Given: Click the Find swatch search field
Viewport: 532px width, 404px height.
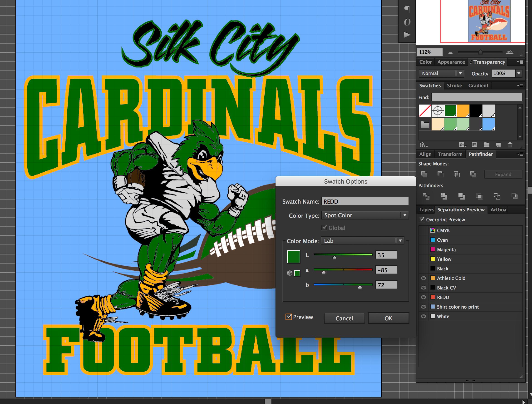Looking at the screenshot, I should [477, 97].
